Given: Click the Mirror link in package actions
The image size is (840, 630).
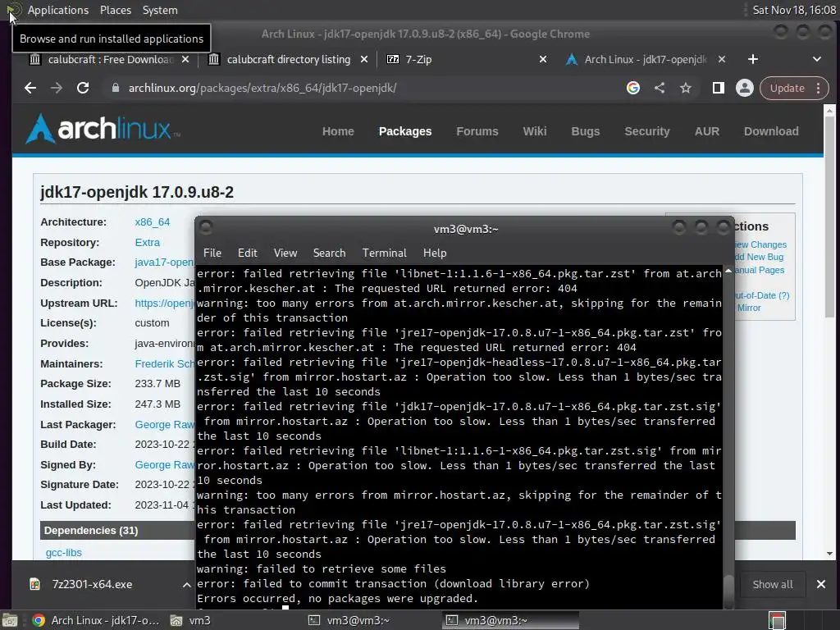Looking at the screenshot, I should tap(749, 308).
